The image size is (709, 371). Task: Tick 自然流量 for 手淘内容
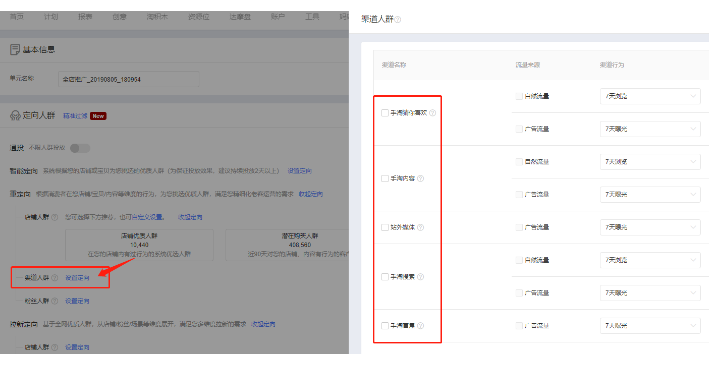519,162
